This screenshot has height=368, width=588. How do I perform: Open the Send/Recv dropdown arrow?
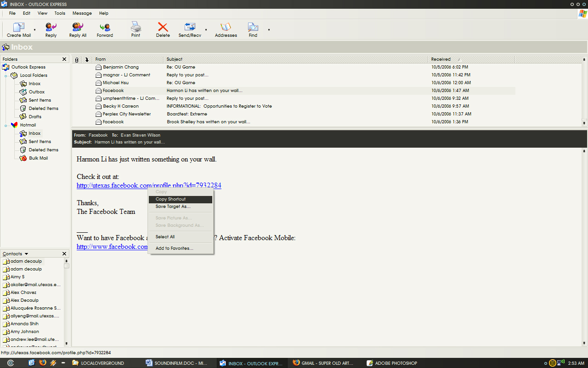[x=206, y=30]
